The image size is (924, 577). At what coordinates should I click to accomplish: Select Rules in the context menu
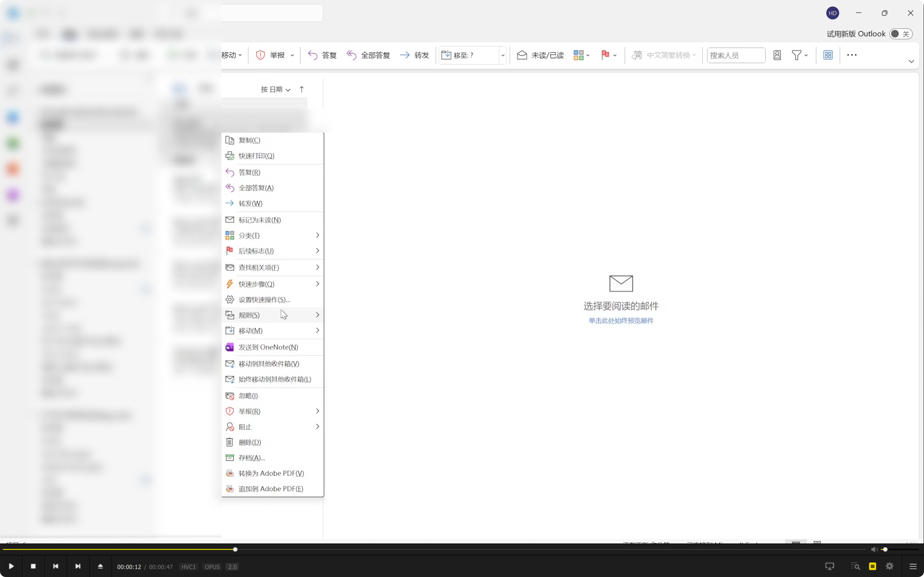[249, 315]
